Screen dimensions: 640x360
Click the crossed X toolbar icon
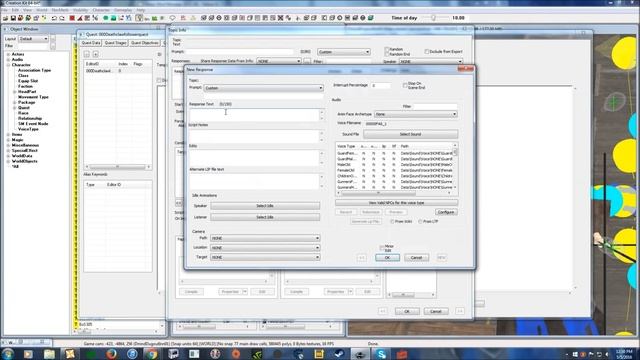click(280, 18)
